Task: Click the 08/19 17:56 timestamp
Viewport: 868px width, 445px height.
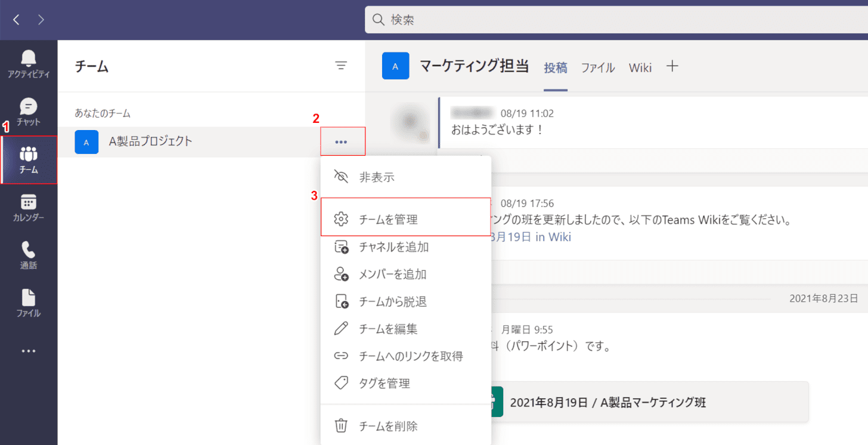Action: click(x=527, y=203)
